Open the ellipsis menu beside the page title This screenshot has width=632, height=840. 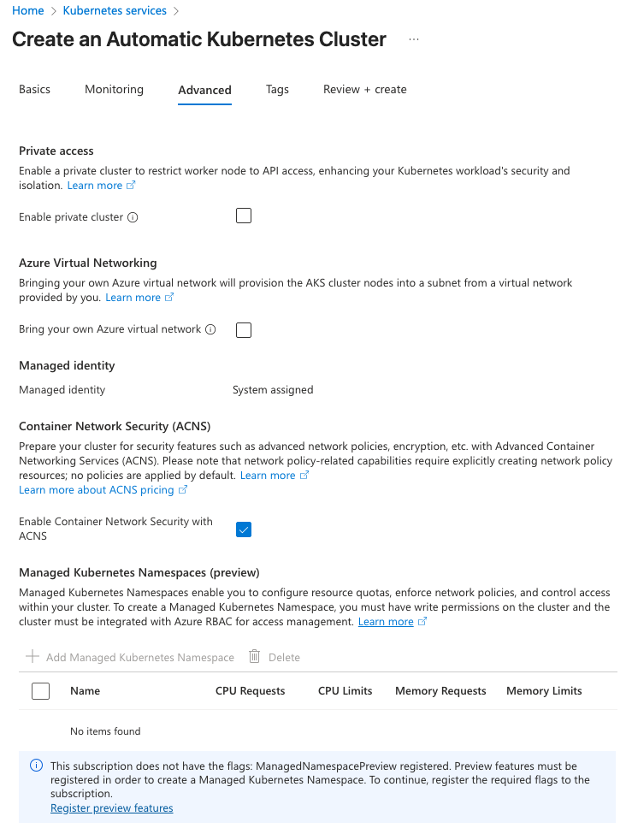click(x=414, y=39)
